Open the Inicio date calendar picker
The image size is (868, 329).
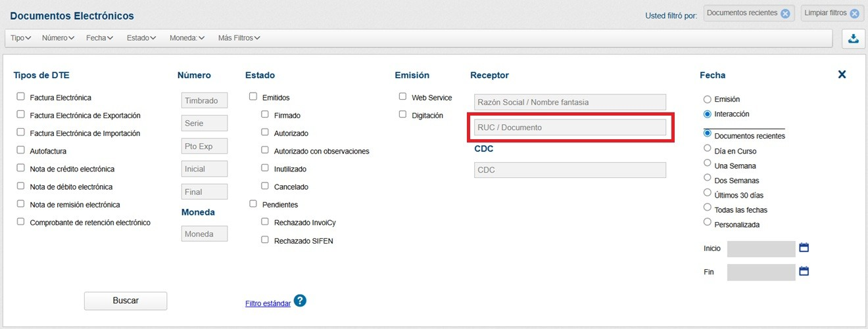pos(804,248)
